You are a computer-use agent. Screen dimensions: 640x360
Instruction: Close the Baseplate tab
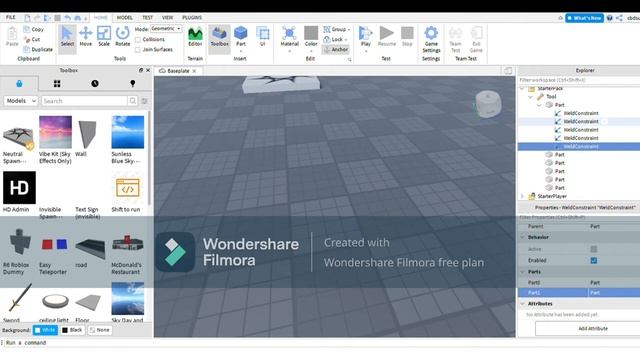coord(194,71)
